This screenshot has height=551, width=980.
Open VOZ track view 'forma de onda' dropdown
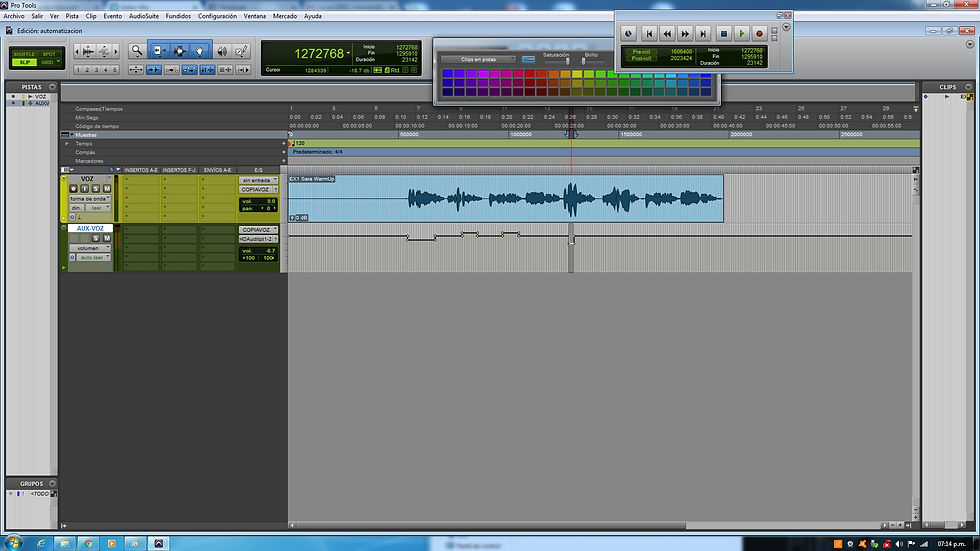[89, 199]
